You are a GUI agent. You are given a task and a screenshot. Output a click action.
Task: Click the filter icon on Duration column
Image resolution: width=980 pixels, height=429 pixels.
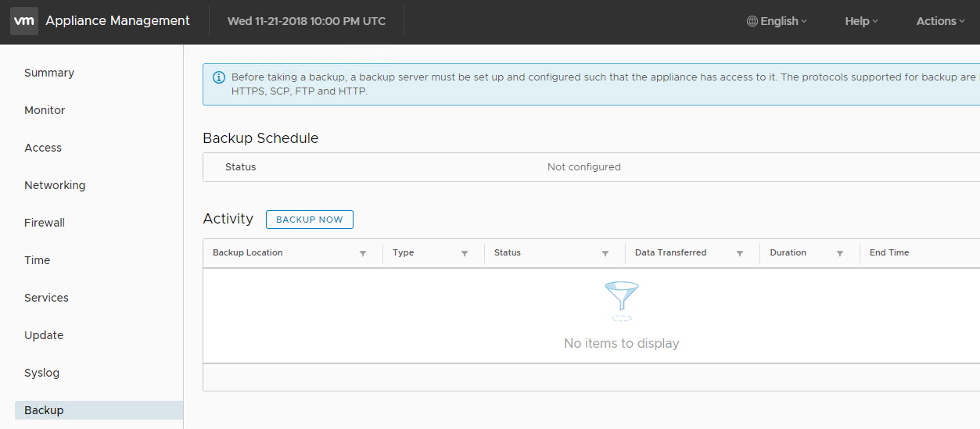tap(840, 253)
